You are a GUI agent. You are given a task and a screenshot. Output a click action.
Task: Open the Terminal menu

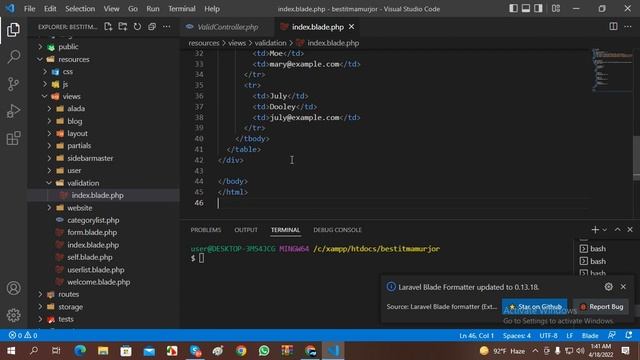182,9
